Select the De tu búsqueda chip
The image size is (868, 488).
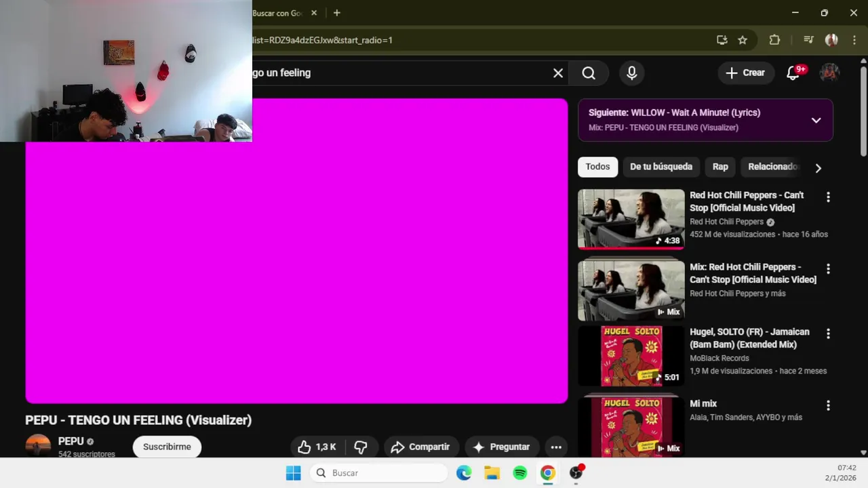(x=661, y=167)
